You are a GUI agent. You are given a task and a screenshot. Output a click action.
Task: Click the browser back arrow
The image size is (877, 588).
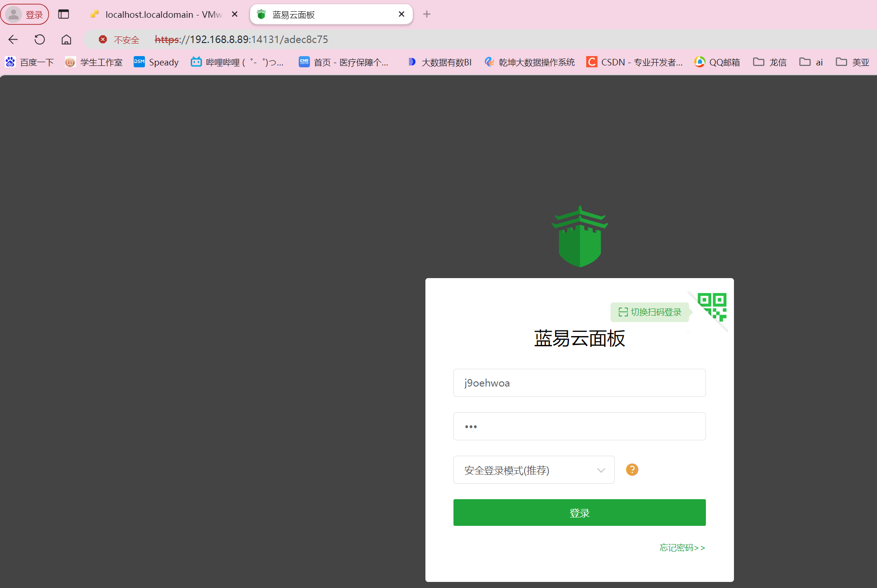(x=13, y=40)
